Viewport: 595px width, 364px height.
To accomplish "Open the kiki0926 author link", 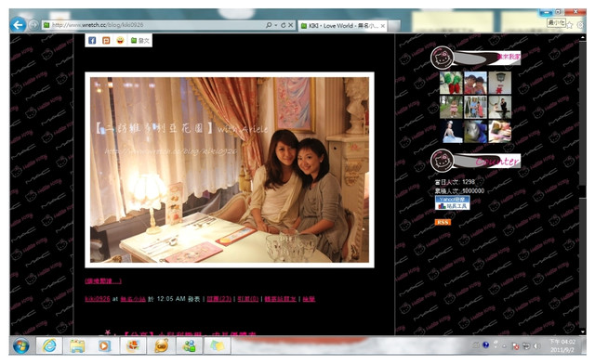I will pos(98,299).
